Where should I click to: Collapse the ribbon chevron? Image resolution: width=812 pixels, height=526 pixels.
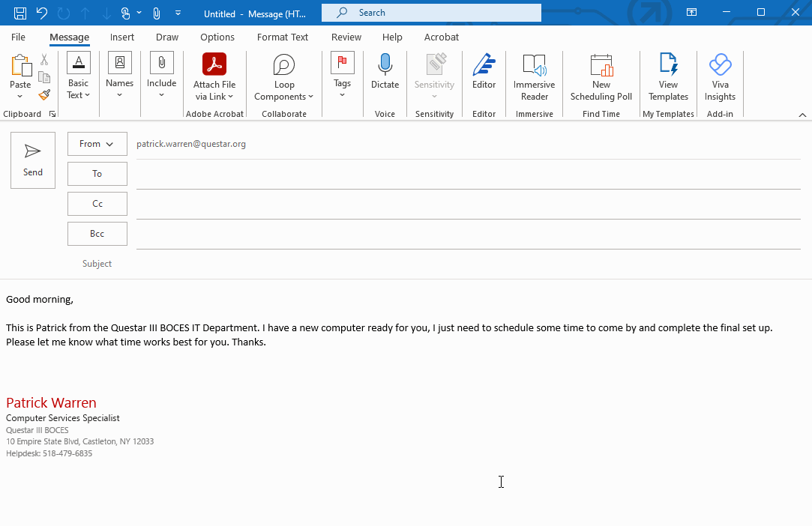tap(802, 115)
